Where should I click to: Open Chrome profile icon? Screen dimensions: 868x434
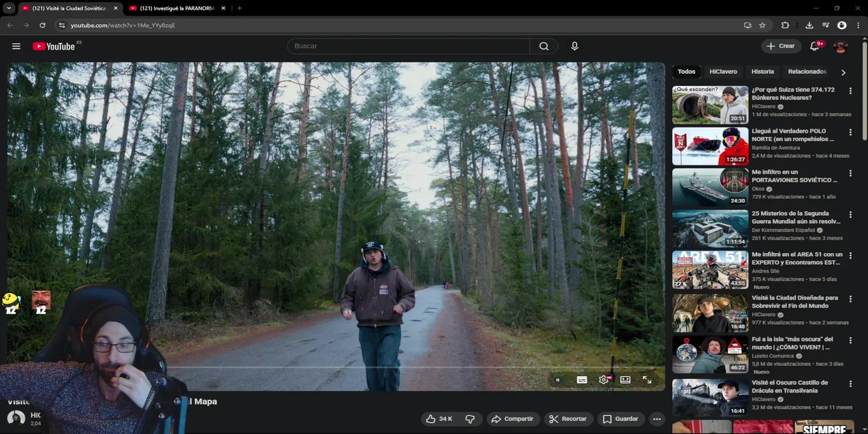[842, 25]
